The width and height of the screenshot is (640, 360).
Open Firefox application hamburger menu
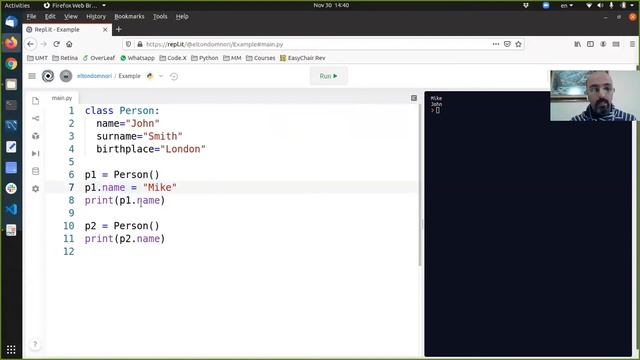tap(632, 44)
